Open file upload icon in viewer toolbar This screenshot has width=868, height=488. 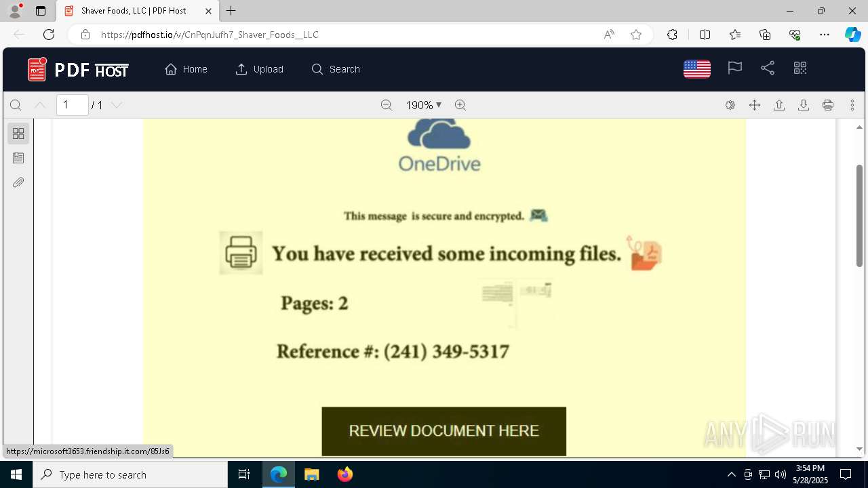click(779, 105)
